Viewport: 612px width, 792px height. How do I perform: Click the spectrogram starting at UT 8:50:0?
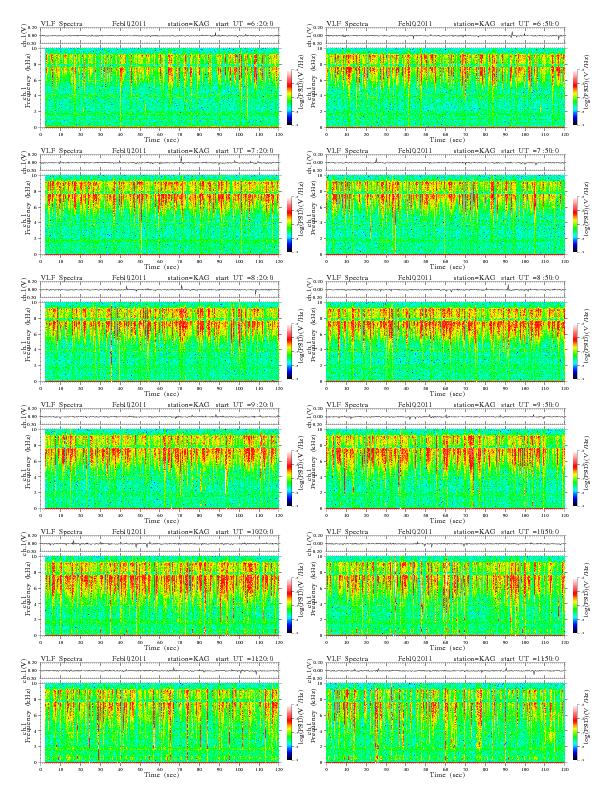click(445, 342)
